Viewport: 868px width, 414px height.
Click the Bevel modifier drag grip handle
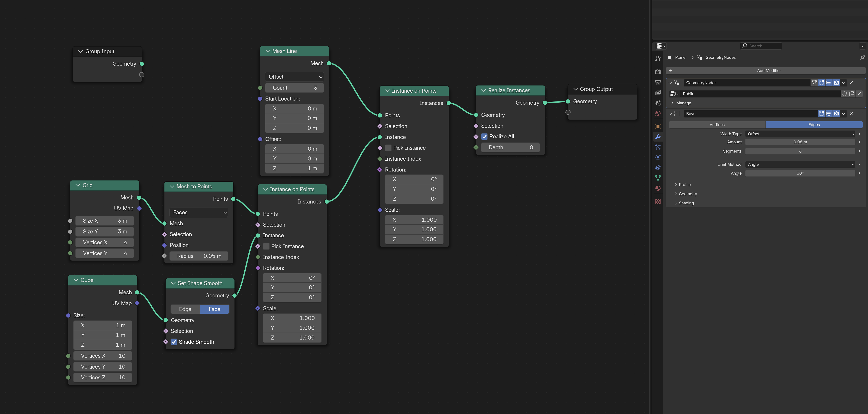[x=861, y=114]
